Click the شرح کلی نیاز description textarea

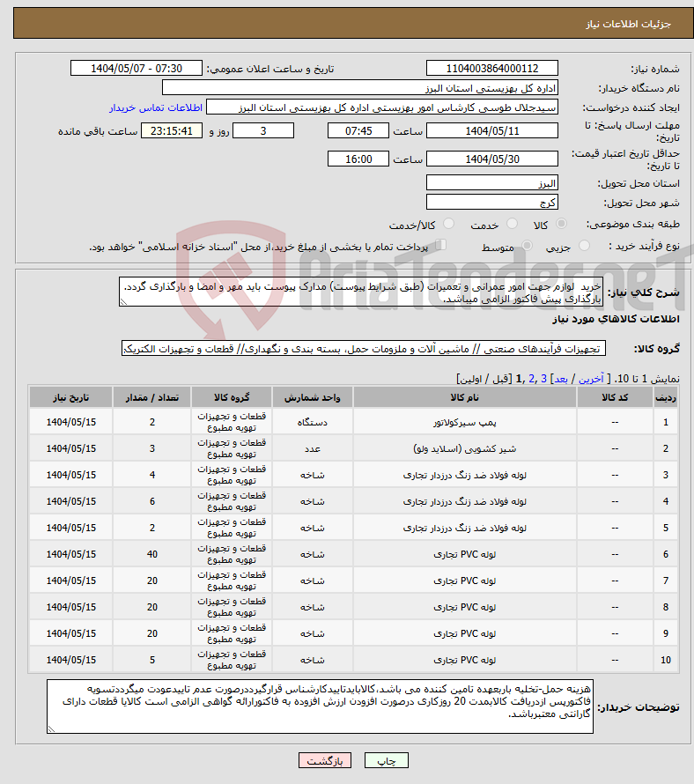click(361, 292)
